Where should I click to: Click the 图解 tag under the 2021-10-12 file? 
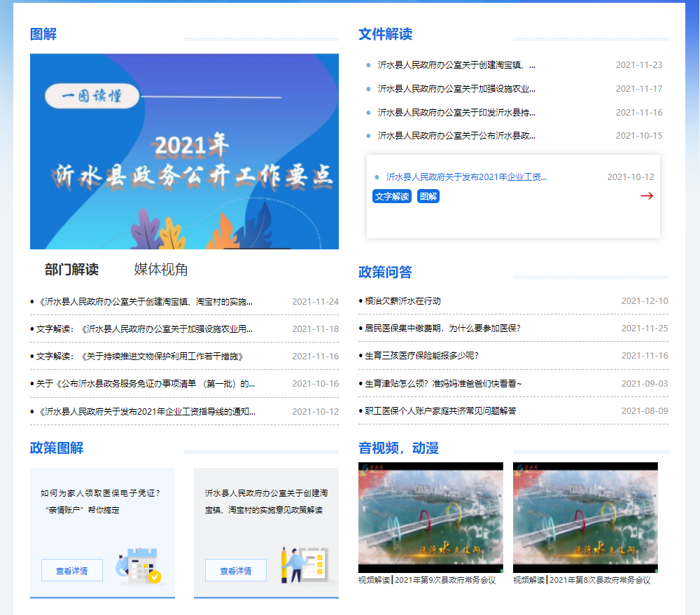coord(428,197)
